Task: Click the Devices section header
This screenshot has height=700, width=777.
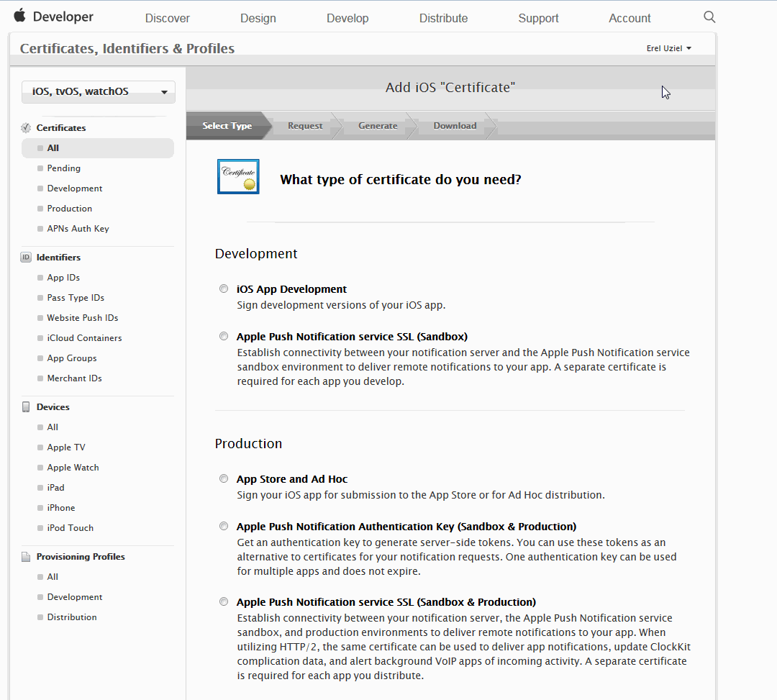Action: pos(53,407)
